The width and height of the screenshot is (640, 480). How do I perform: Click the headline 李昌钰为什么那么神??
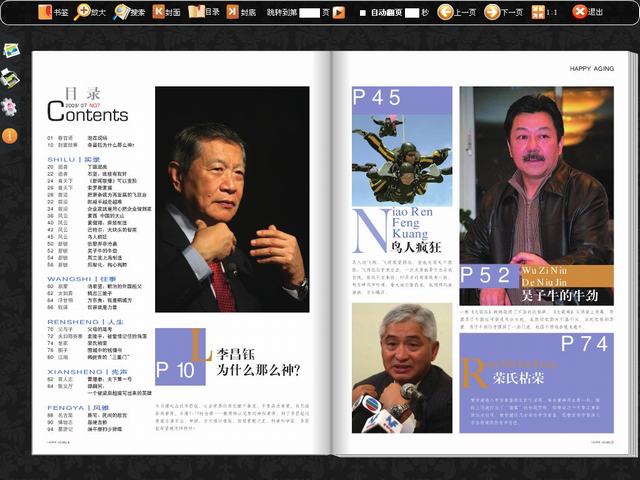pos(258,362)
